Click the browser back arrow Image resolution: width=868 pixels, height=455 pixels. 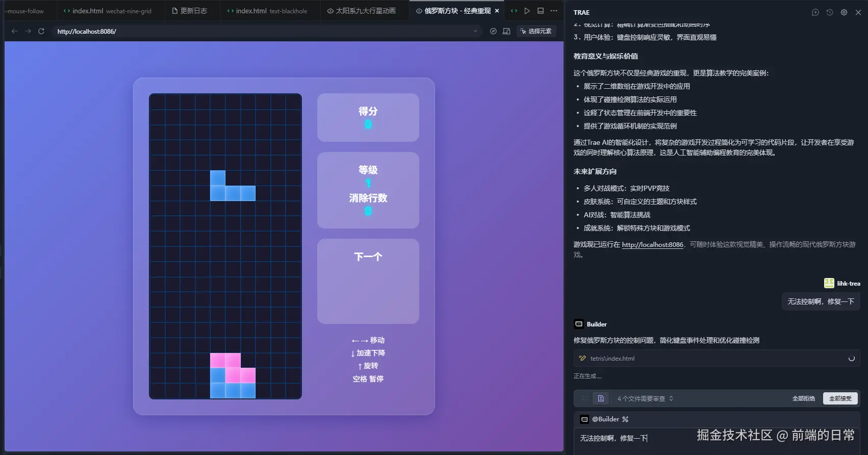pyautogui.click(x=15, y=31)
